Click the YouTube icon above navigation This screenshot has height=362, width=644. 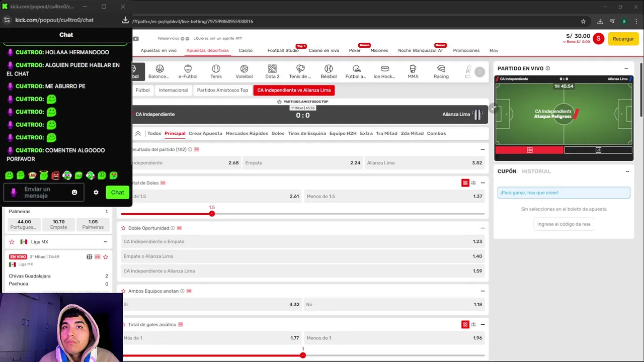[x=136, y=38]
